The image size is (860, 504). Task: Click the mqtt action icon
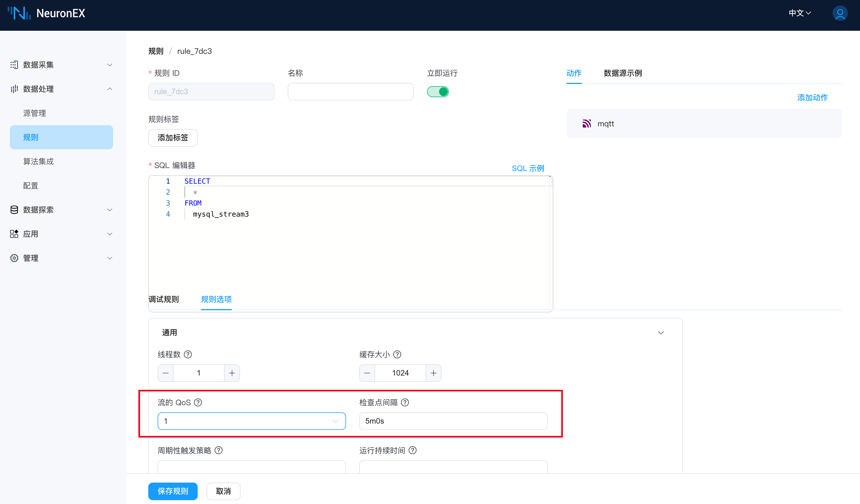pyautogui.click(x=586, y=124)
